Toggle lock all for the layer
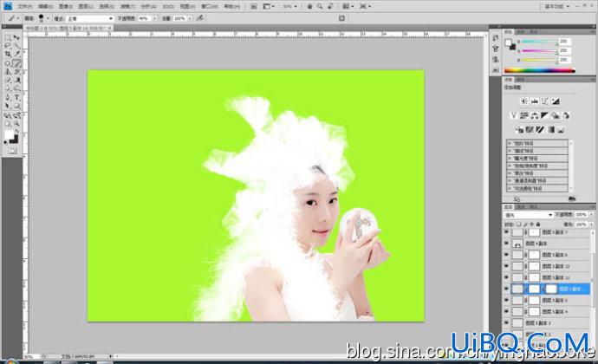The height and width of the screenshot is (364, 598). coord(538,224)
